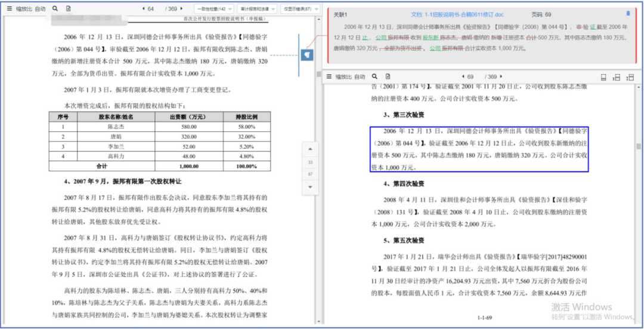This screenshot has width=644, height=329.
Task: Click heading 4、第四次验资
Action: click(x=404, y=183)
